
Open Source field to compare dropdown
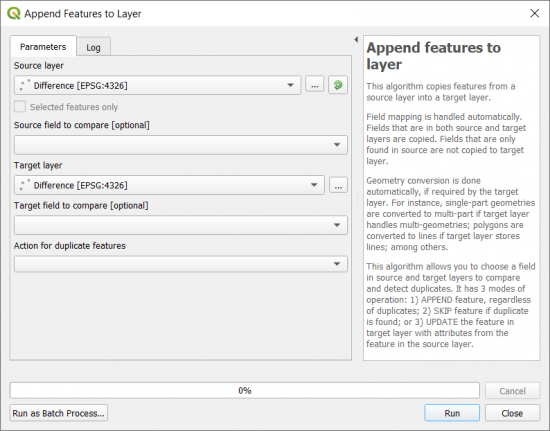coord(181,145)
